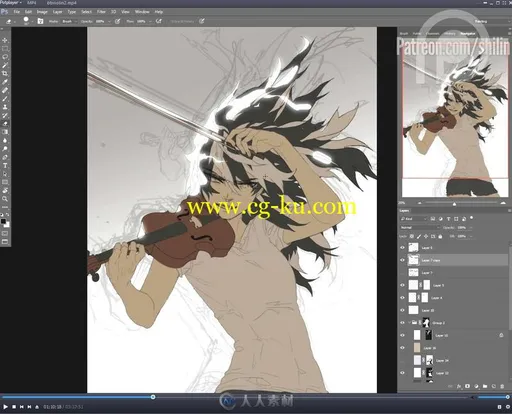Select the Lasso tool
This screenshot has height=414, width=512.
(x=5, y=57)
